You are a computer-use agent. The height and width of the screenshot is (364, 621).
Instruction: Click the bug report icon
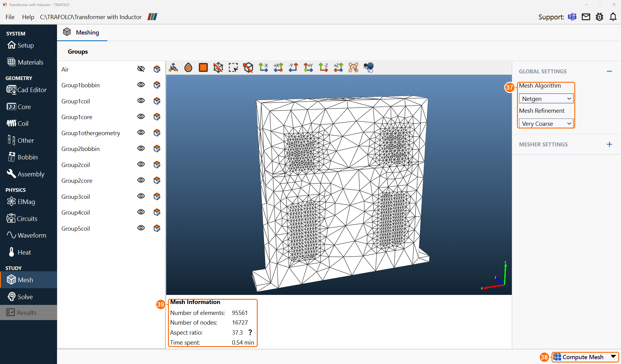point(599,17)
